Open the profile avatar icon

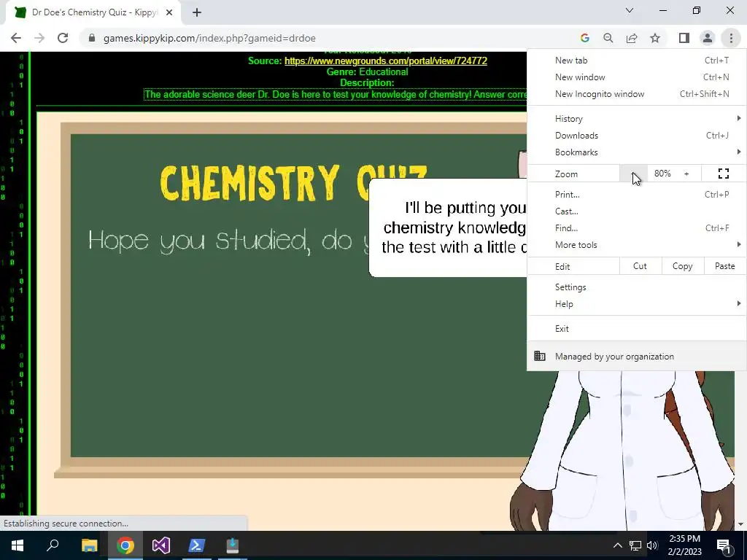pos(708,38)
